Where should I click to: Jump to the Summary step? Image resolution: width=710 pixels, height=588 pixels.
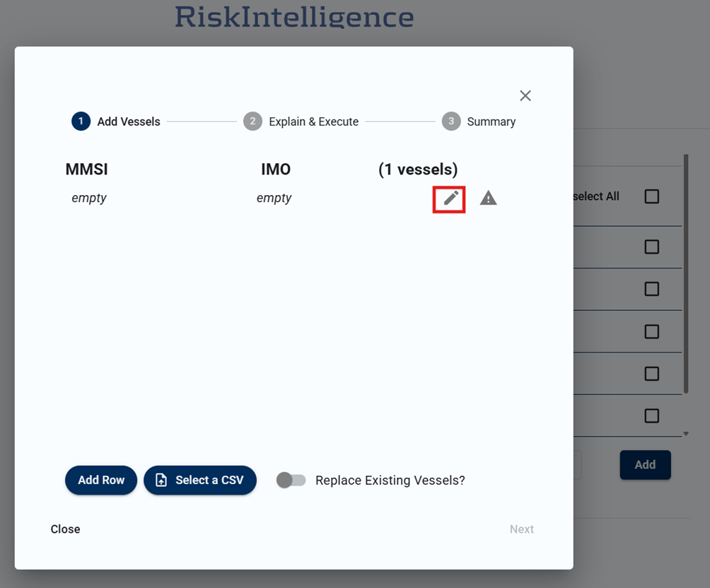pyautogui.click(x=479, y=122)
